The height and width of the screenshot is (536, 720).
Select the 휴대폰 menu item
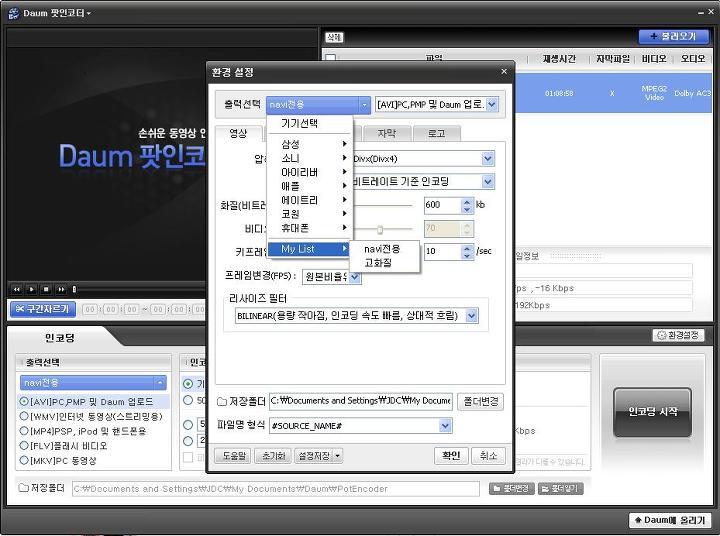pyautogui.click(x=310, y=228)
